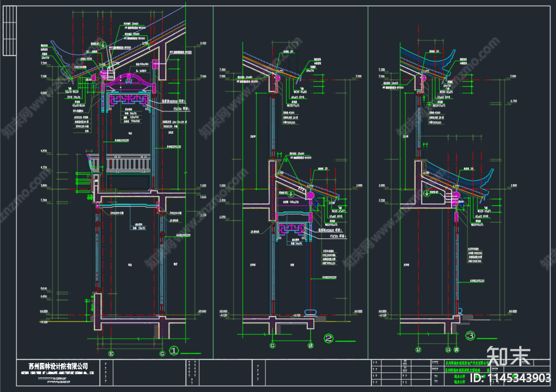This screenshot has width=556, height=392.
Task: Select axis bubble G below section 1
Action: [162, 354]
